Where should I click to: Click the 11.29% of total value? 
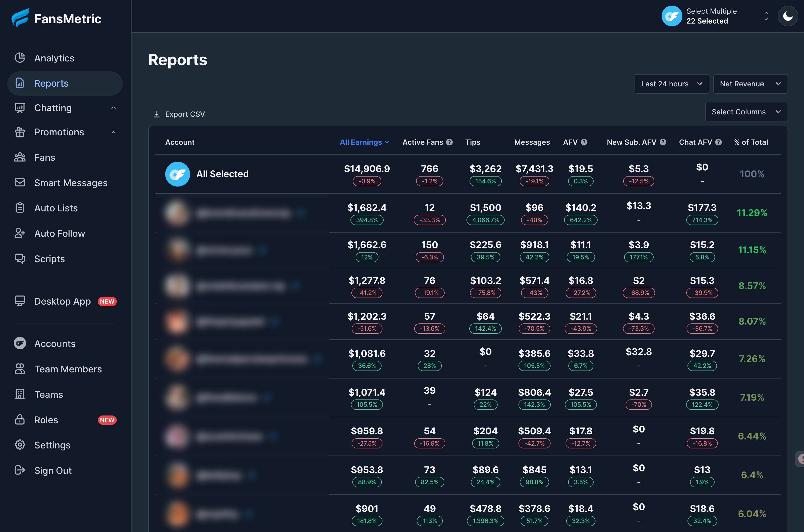(752, 213)
